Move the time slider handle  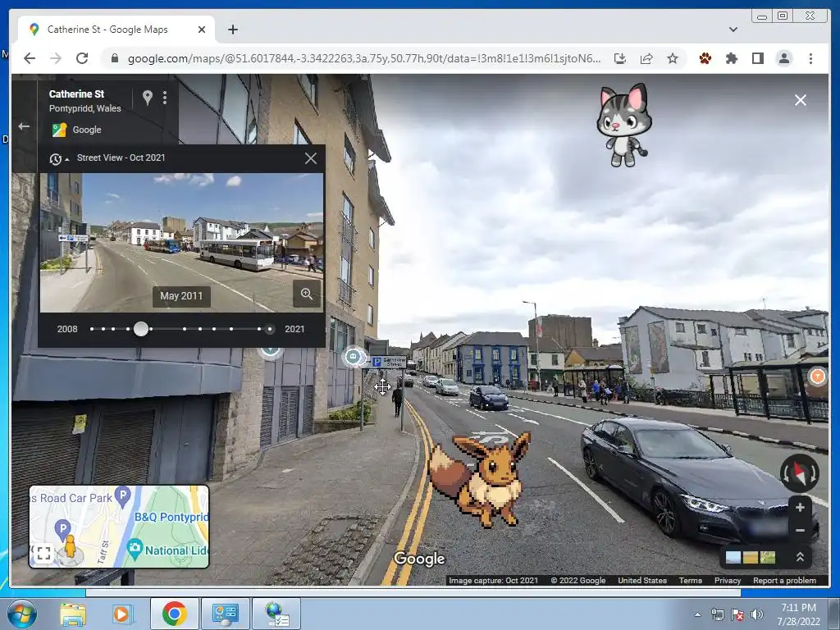tap(141, 329)
